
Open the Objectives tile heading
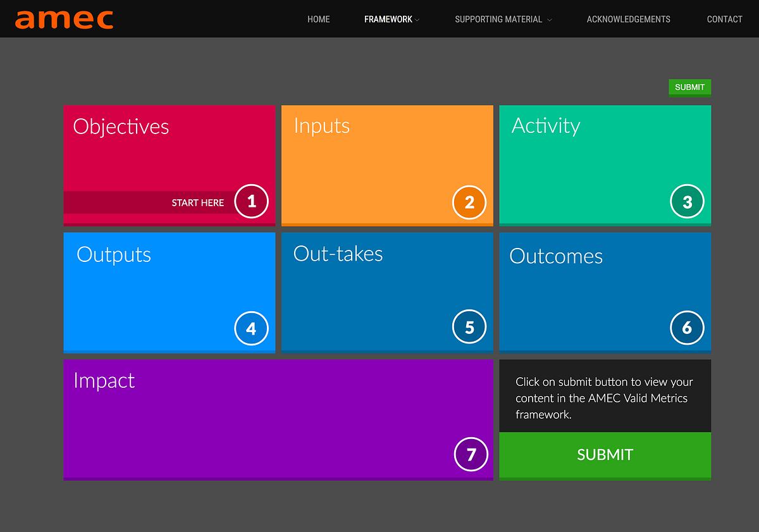(121, 127)
